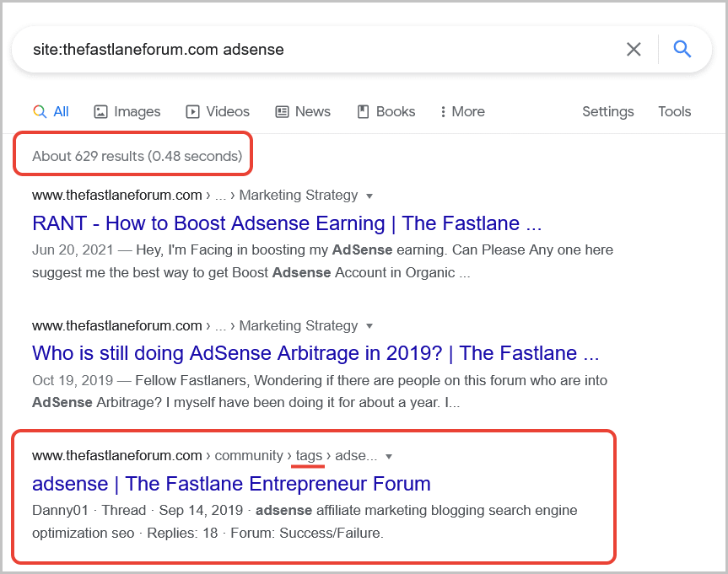This screenshot has width=728, height=574.
Task: Click the Videos play icon
Action: tap(192, 112)
